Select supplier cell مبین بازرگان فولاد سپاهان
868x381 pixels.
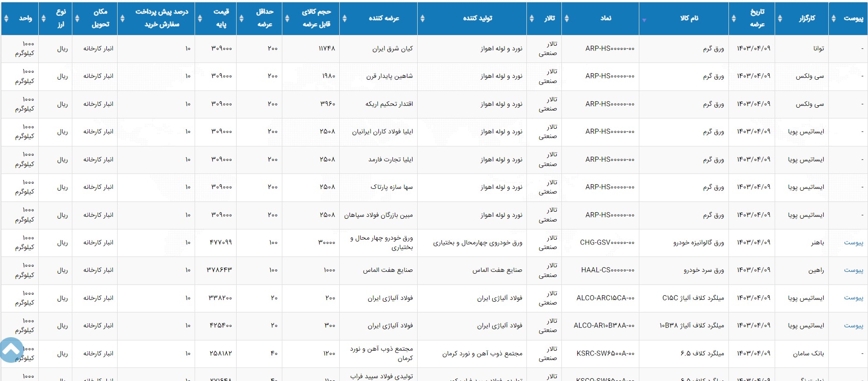[x=378, y=215]
